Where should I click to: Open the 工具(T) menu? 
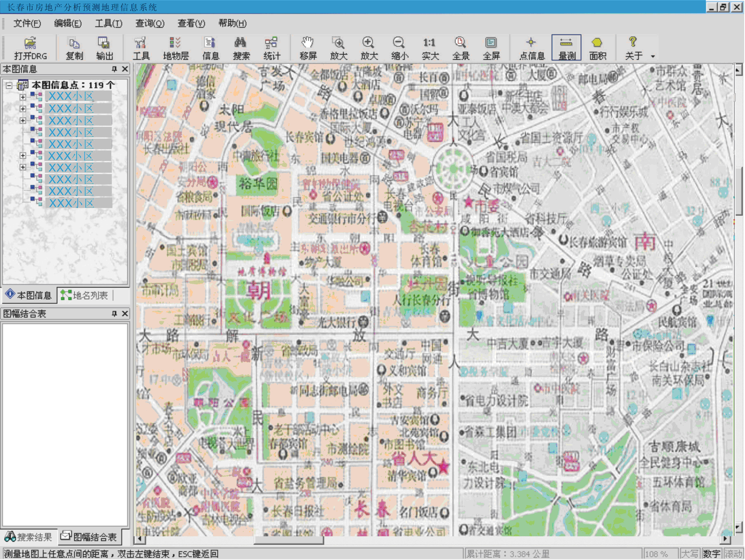[108, 23]
